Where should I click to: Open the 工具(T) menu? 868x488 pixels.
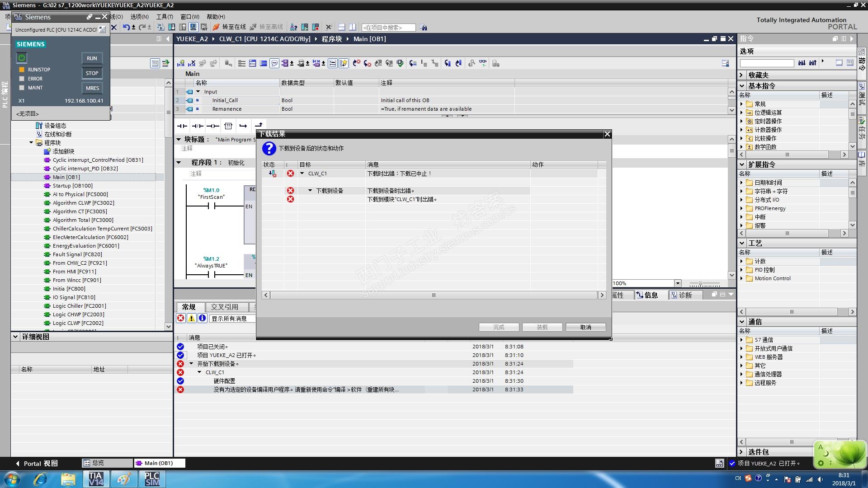(165, 17)
